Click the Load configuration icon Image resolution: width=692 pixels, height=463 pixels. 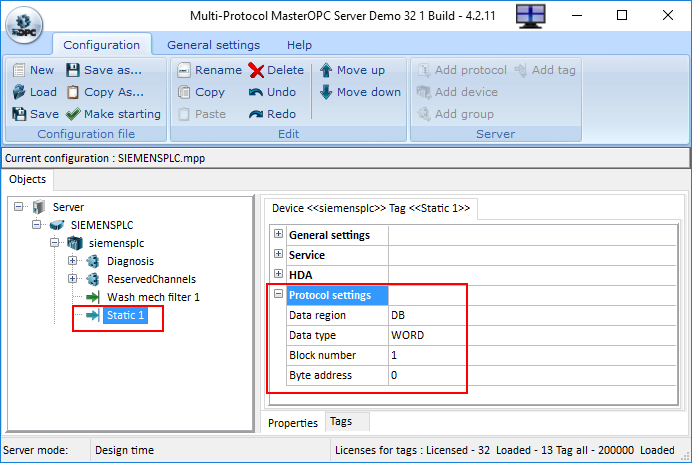click(x=19, y=92)
